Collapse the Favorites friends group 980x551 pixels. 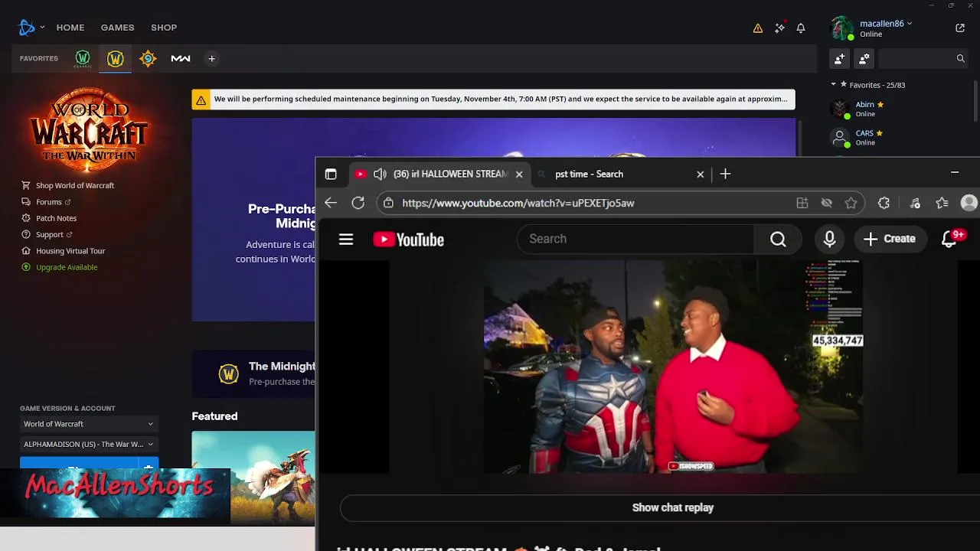coord(834,85)
